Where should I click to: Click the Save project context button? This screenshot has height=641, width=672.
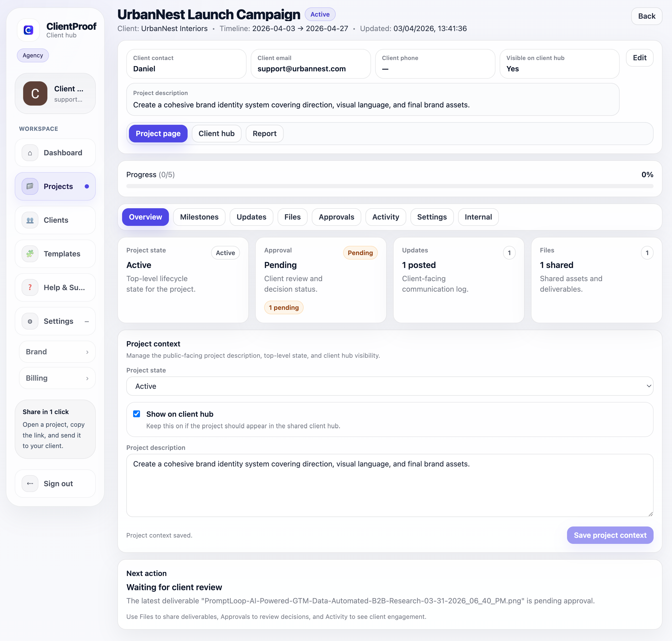pyautogui.click(x=610, y=535)
